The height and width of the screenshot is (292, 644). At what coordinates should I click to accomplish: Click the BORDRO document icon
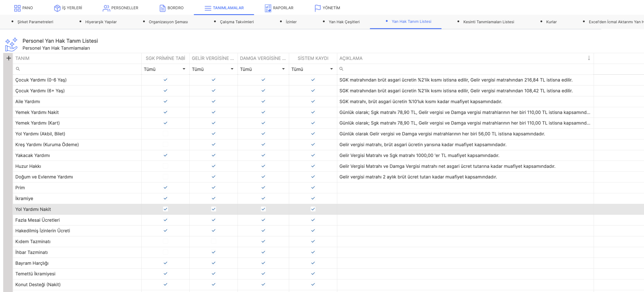coord(163,8)
